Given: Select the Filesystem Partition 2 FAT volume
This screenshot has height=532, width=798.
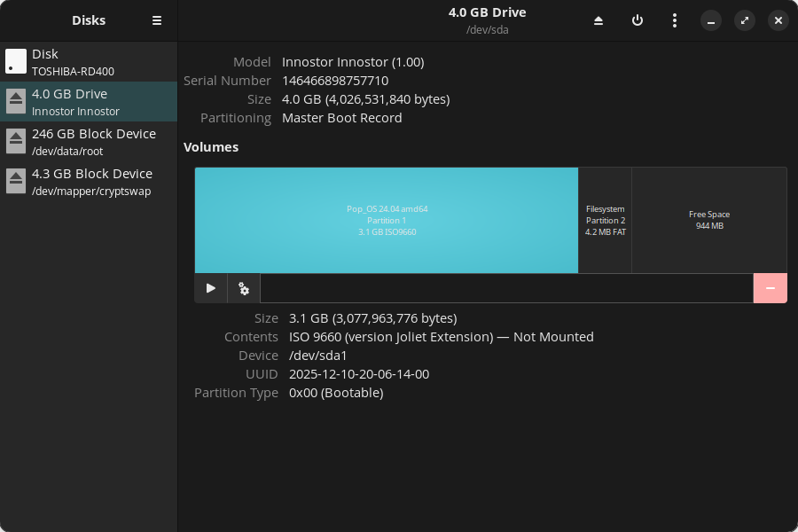Looking at the screenshot, I should coord(605,220).
